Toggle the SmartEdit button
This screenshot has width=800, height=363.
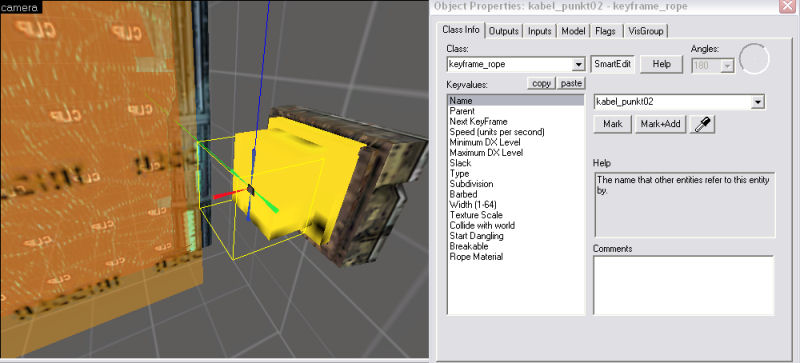point(613,65)
